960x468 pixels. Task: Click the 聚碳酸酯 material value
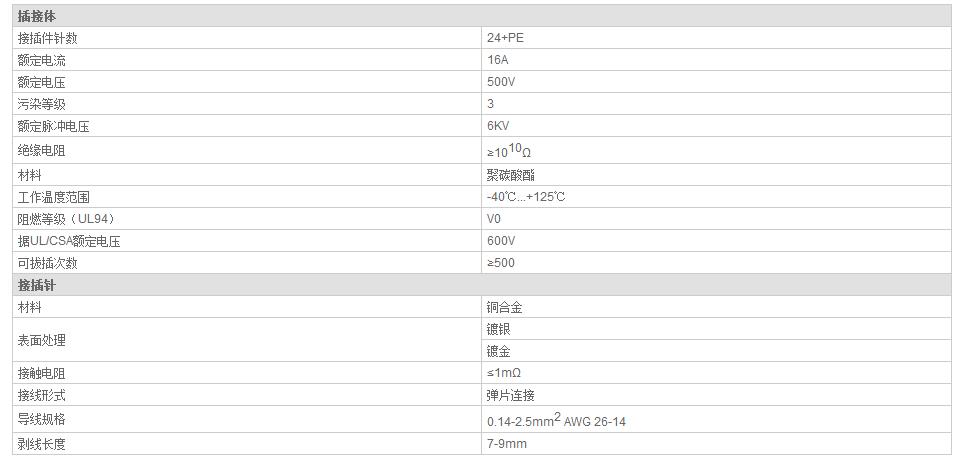tap(510, 175)
